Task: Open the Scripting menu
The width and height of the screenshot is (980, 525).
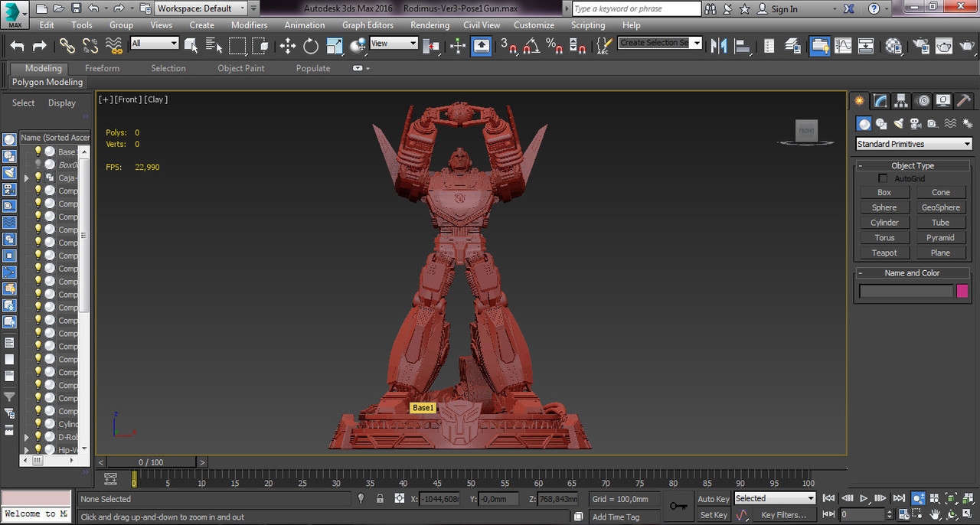Action: [x=588, y=25]
